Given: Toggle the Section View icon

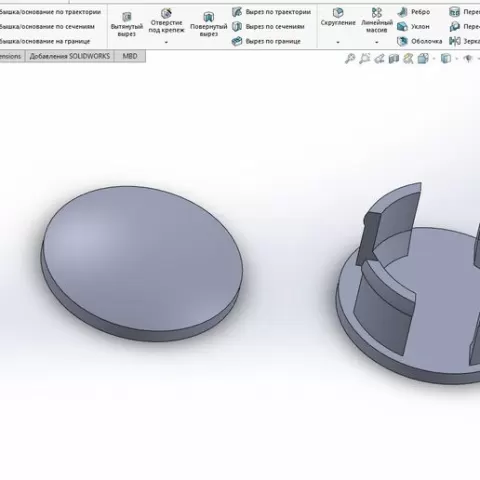Looking at the screenshot, I should [394, 59].
